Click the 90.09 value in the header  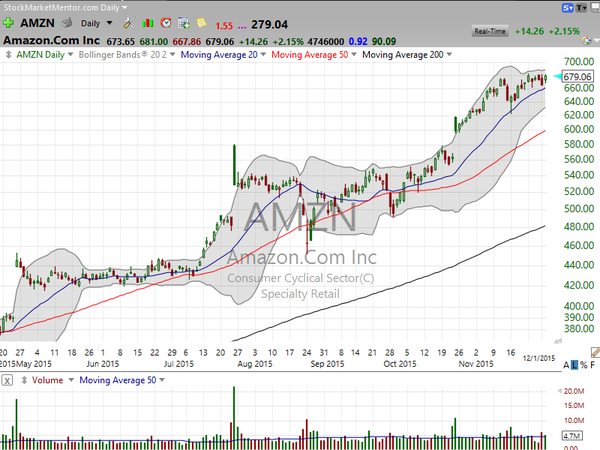[384, 41]
